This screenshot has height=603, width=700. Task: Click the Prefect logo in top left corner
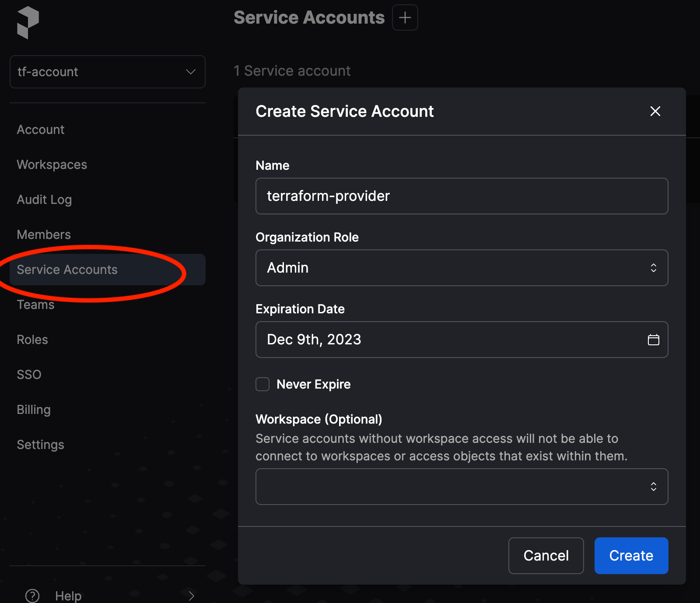coord(28,23)
